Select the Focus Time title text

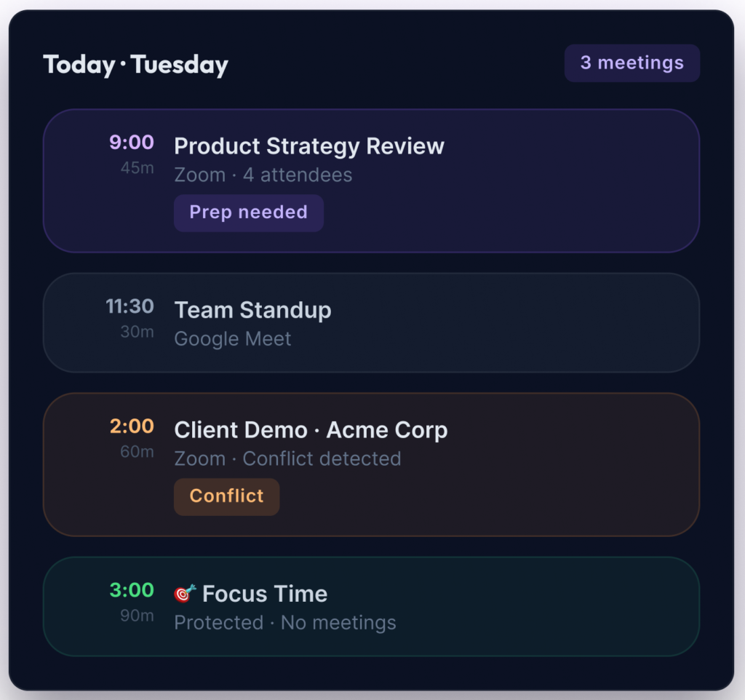265,594
